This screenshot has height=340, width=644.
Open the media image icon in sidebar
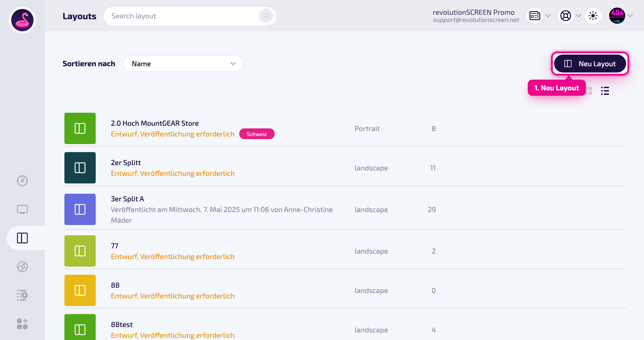click(22, 266)
